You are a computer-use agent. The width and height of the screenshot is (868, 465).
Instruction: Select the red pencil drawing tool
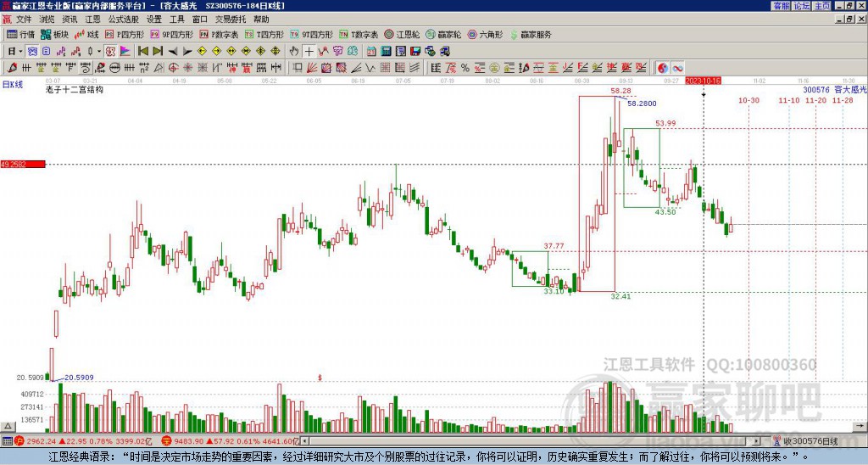point(12,68)
